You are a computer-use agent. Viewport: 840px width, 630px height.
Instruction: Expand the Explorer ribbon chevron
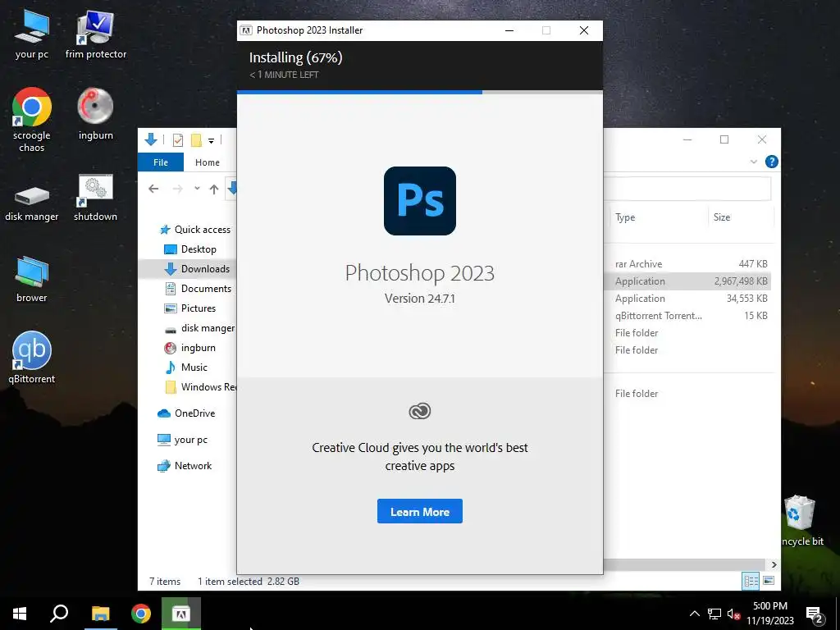pyautogui.click(x=754, y=162)
